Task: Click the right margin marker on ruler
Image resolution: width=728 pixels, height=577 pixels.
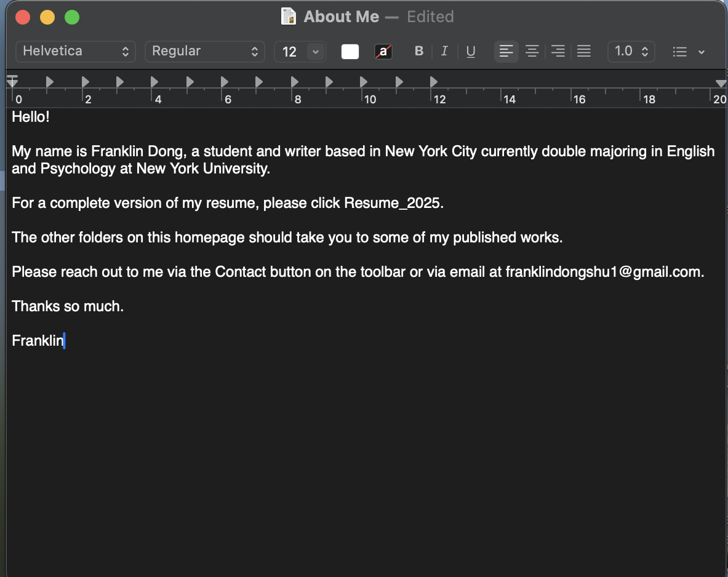Action: pyautogui.click(x=721, y=83)
